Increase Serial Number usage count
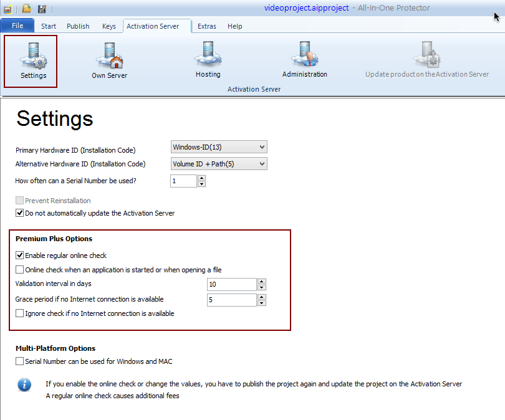 tap(201, 178)
